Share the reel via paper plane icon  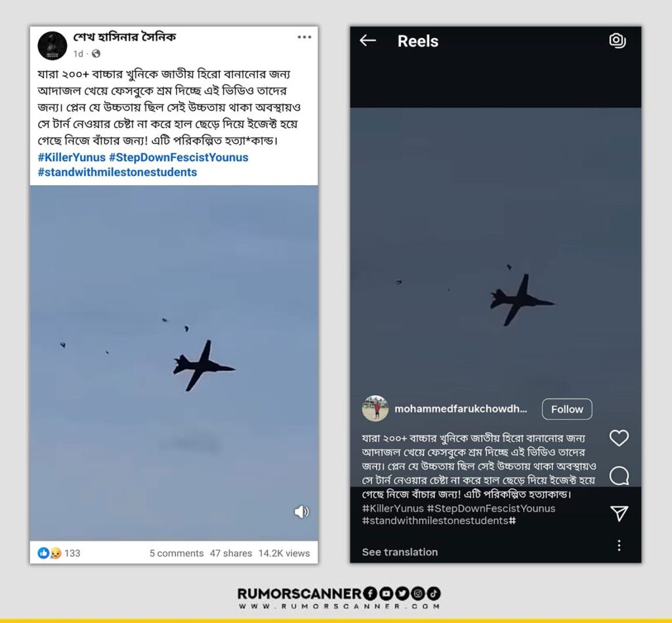(619, 513)
